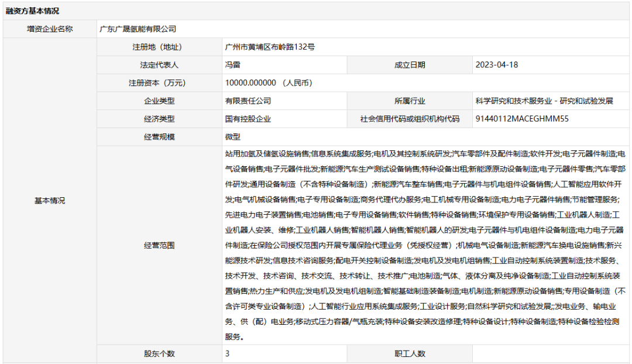This screenshot has width=632, height=364.
Task: Click the label 经营范围
Action: (x=159, y=245)
